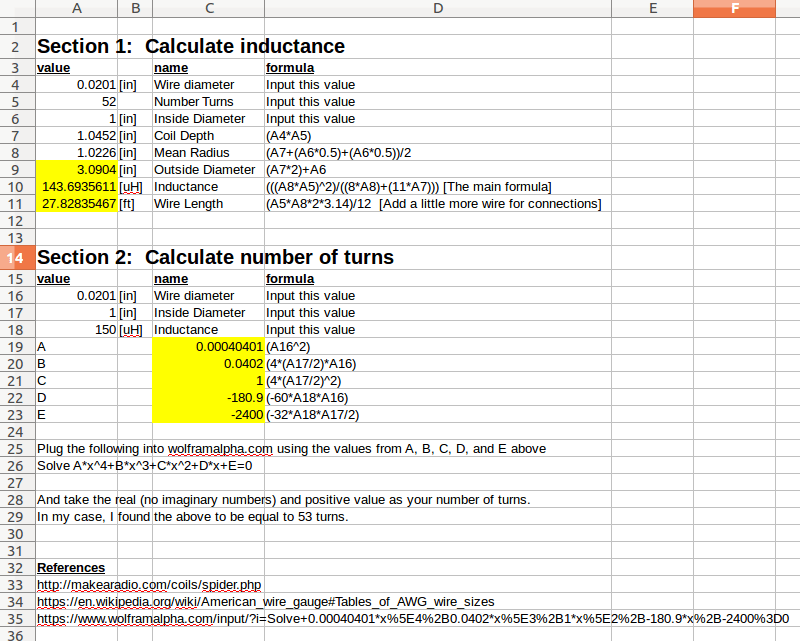Click the wire length formula in row 11
The image size is (800, 641).
point(434,204)
